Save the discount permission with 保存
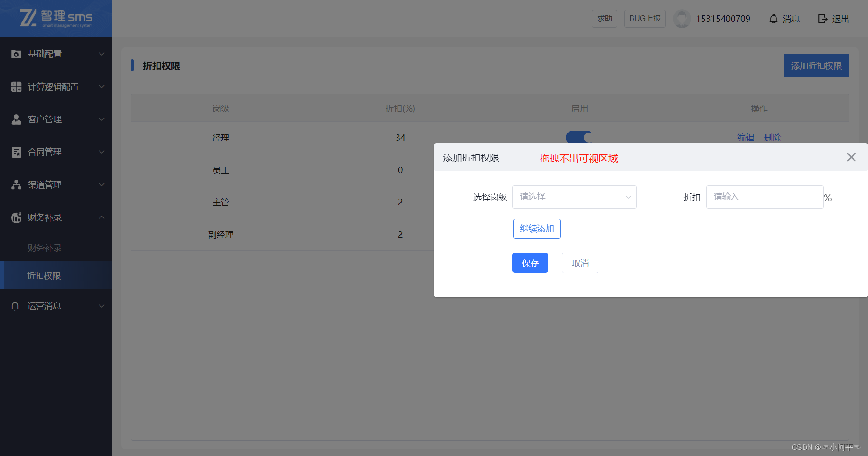This screenshot has width=868, height=456. pyautogui.click(x=530, y=263)
